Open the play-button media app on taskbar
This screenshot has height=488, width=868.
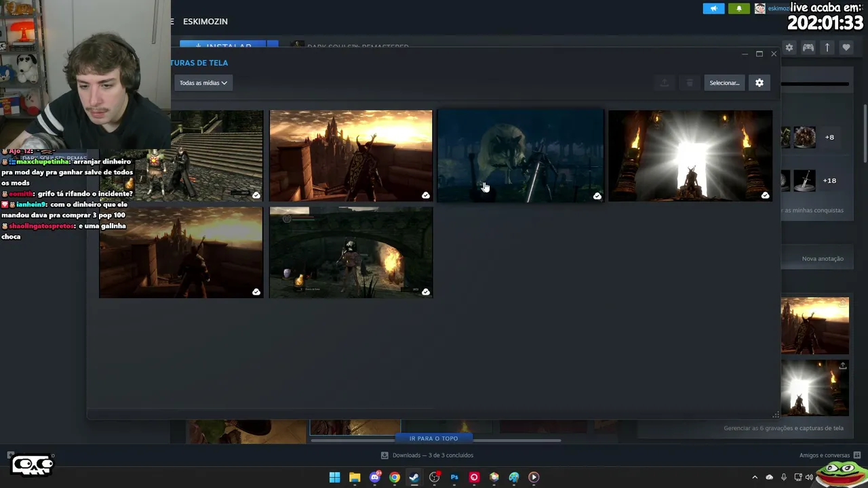(534, 477)
